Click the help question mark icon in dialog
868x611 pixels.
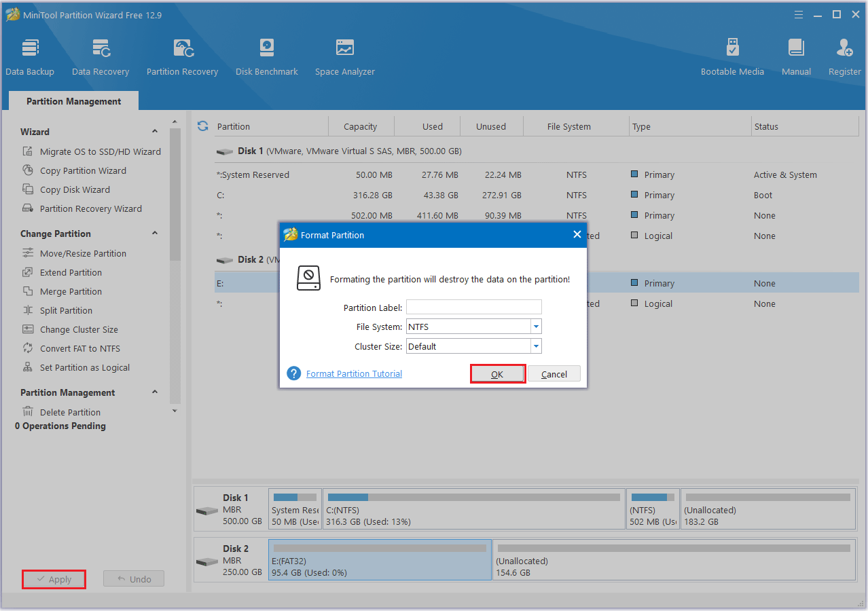click(x=294, y=373)
